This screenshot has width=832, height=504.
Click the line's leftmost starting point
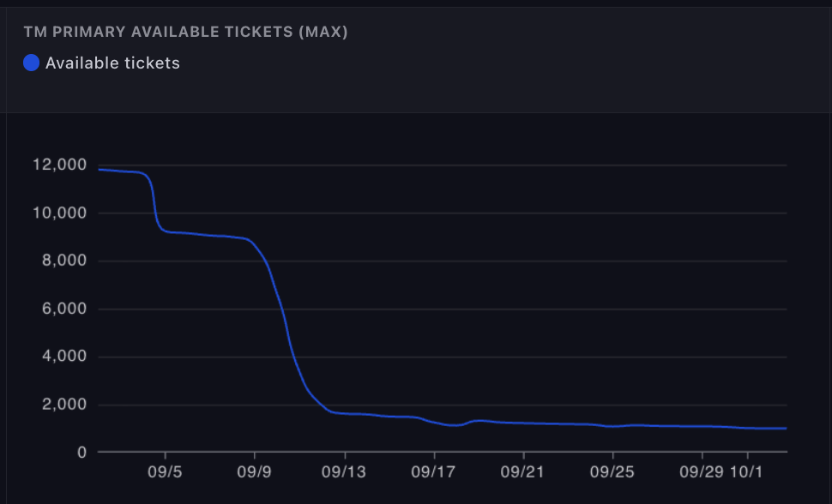click(99, 170)
